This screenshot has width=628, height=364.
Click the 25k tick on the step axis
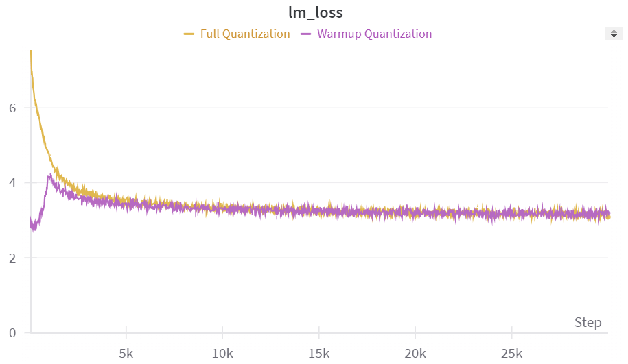[x=511, y=353]
